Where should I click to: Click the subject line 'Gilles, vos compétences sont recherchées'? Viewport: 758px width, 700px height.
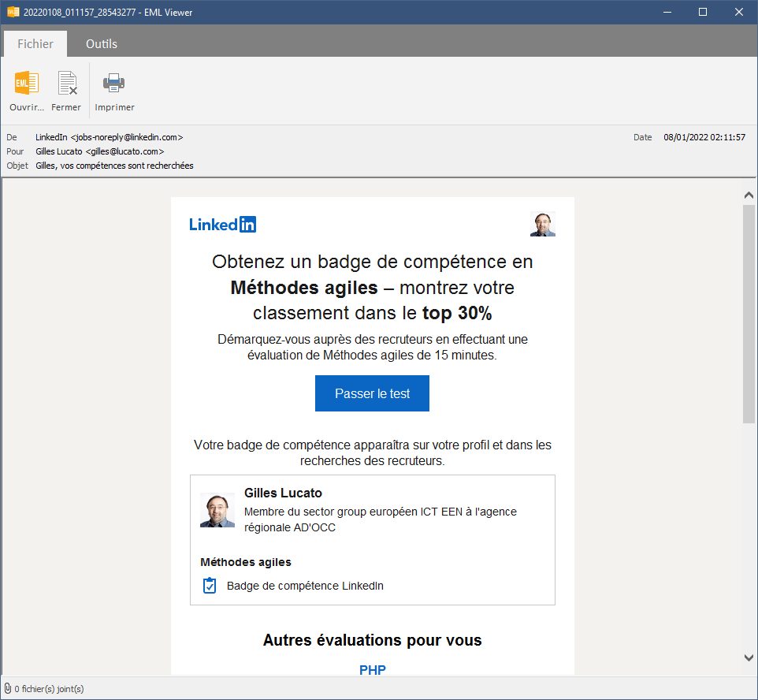[x=114, y=166]
